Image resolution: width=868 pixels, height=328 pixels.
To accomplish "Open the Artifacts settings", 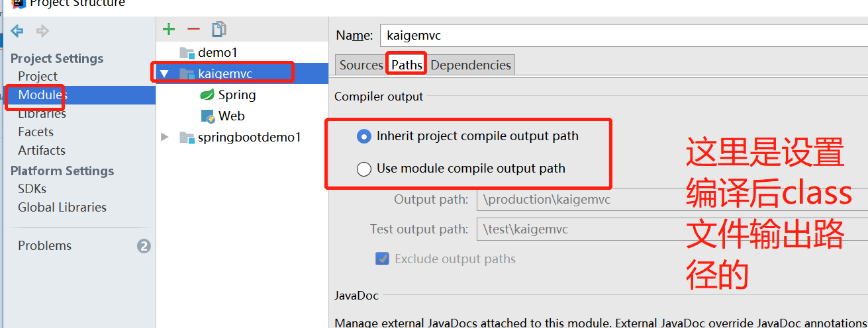I will (42, 150).
